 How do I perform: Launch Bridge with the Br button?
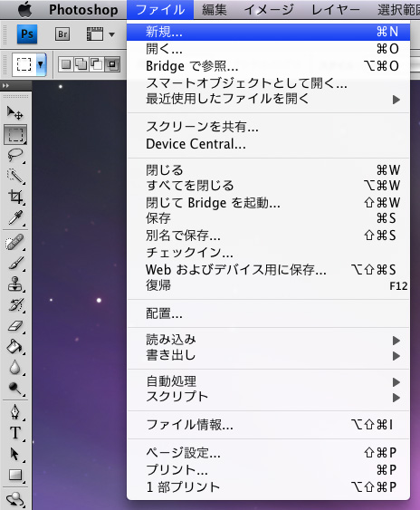pyautogui.click(x=62, y=34)
